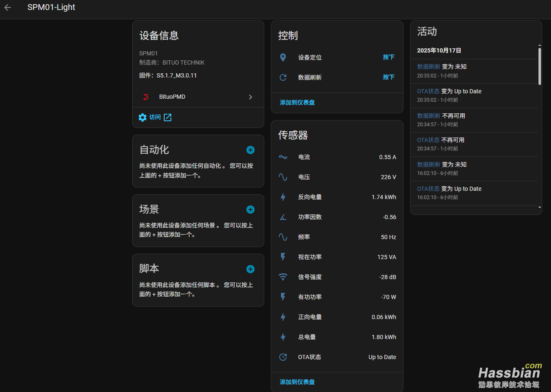Click the external link icon after 访问
The height and width of the screenshot is (392, 551).
pyautogui.click(x=168, y=117)
